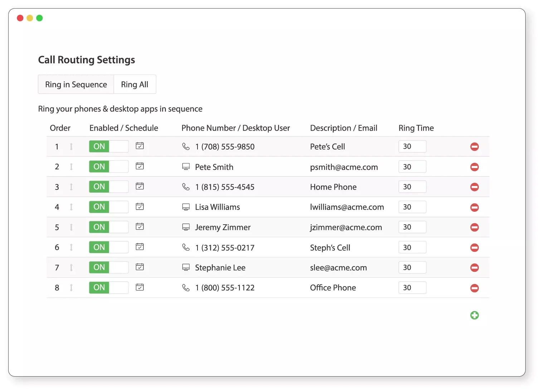Open schedule calendar for Steph's Cell row
The width and height of the screenshot is (541, 392).
140,247
